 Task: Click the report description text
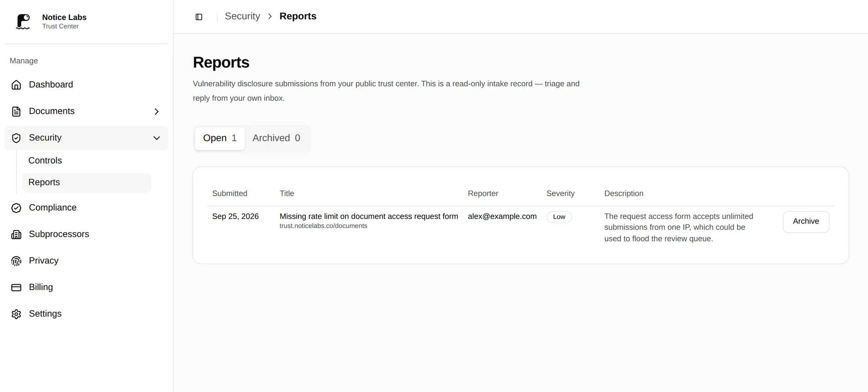(x=679, y=227)
